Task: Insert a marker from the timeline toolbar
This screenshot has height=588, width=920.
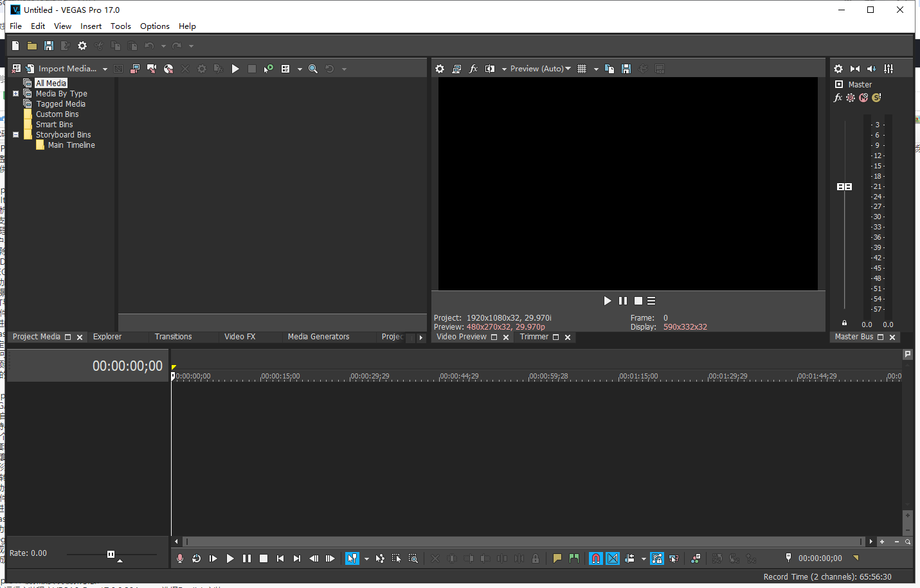Action: pos(557,558)
